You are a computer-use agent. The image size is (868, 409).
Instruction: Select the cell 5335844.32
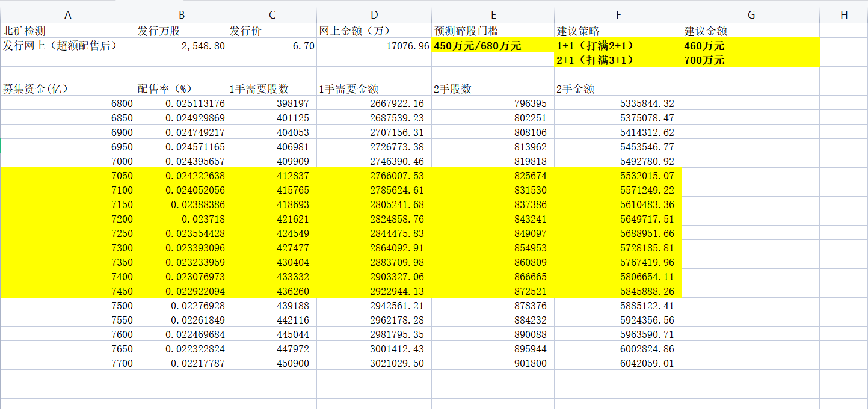coord(618,103)
